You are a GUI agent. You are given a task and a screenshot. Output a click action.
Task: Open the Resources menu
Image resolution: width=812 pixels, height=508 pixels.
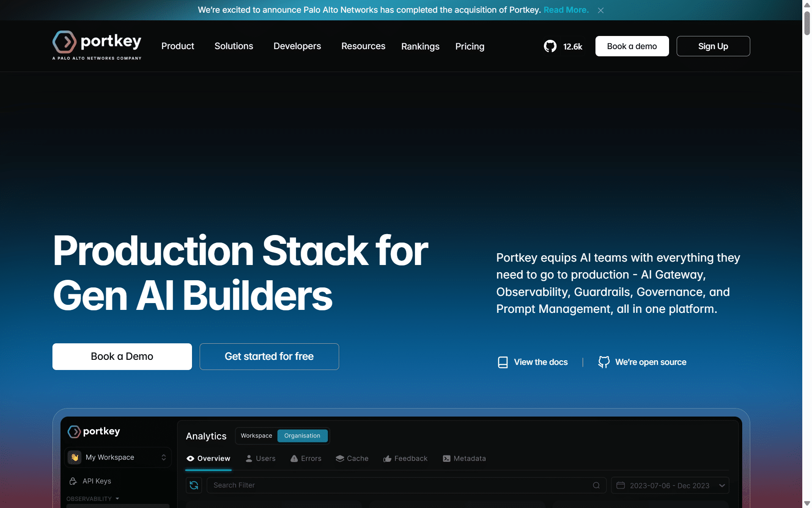click(363, 46)
